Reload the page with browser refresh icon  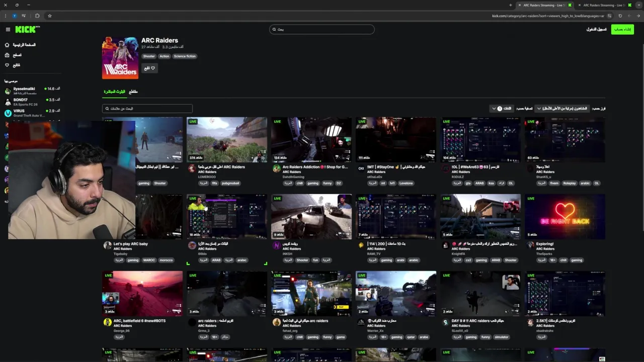[620, 16]
